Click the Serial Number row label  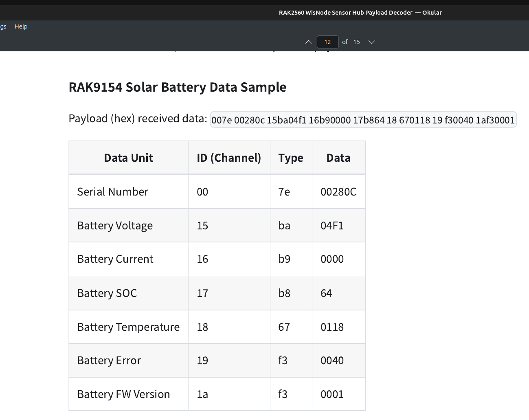tap(113, 192)
